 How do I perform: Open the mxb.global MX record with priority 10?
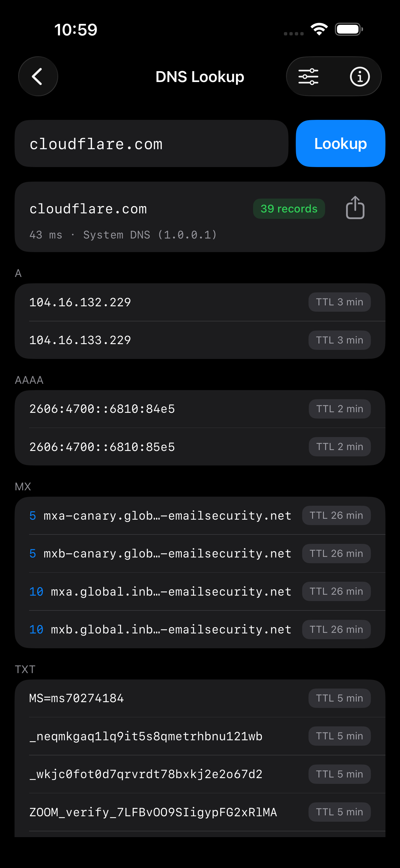click(x=200, y=630)
